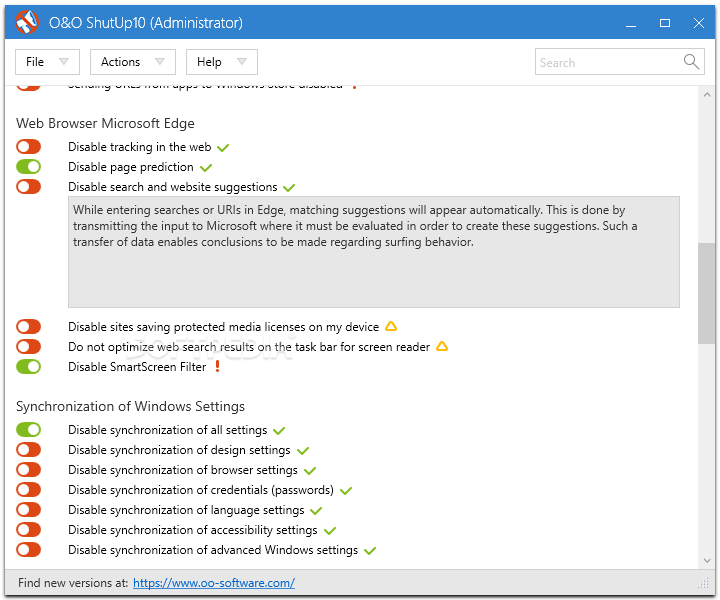Toggle synchronization of language settings switch
This screenshot has height=600, width=720.
pyautogui.click(x=28, y=510)
